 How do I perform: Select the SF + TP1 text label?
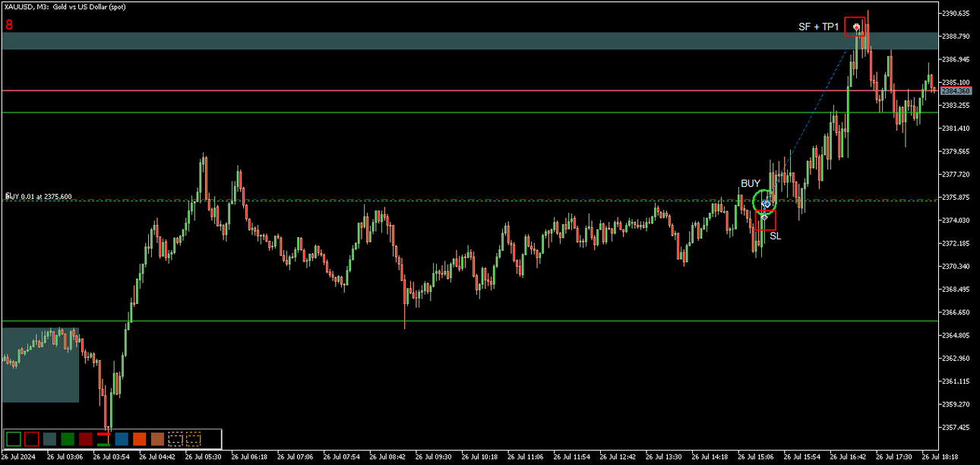818,27
